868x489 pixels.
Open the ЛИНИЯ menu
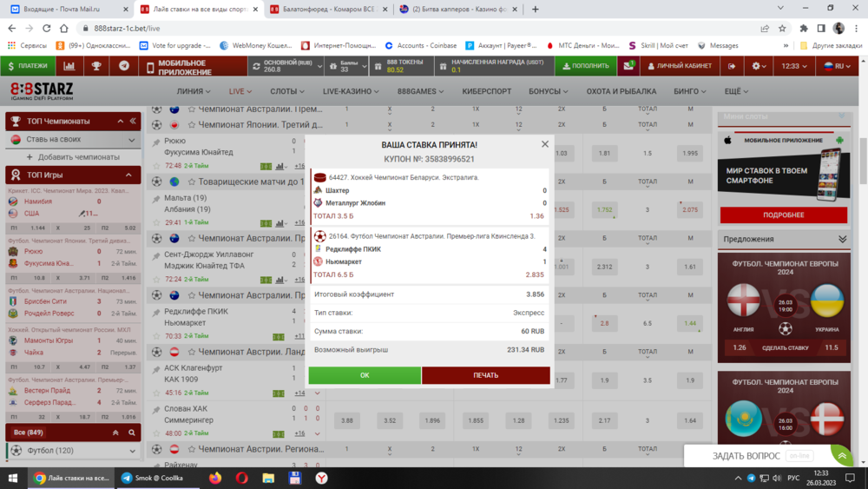coord(194,91)
